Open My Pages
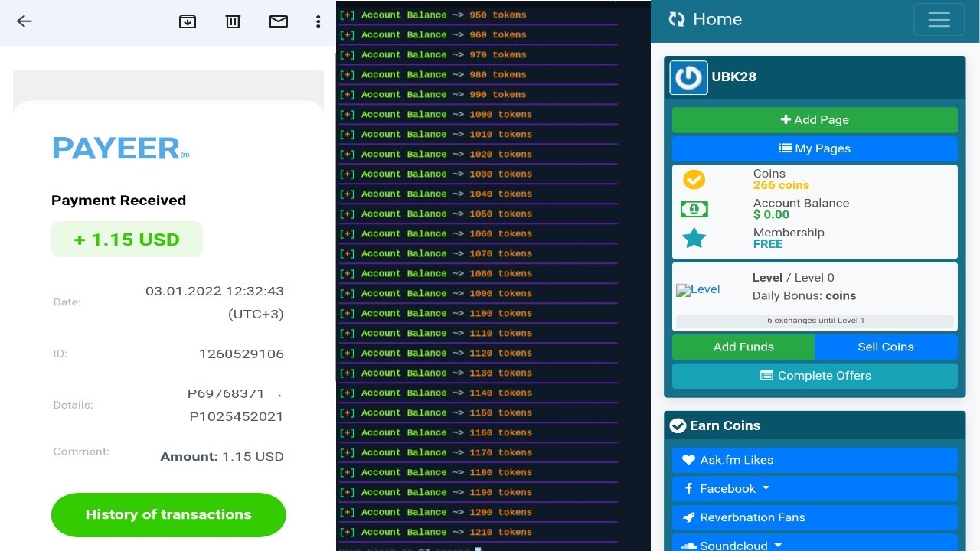980x551 pixels. (815, 148)
